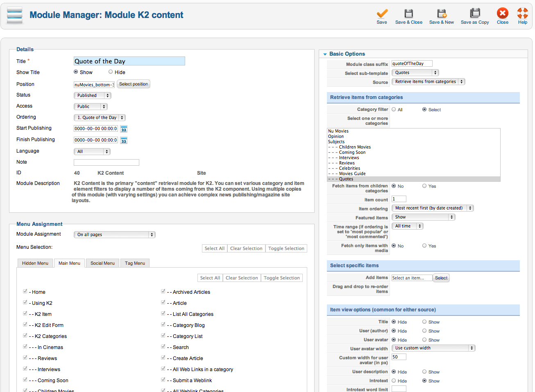Click the Select an item field
The width and height of the screenshot is (535, 392).
pos(412,278)
